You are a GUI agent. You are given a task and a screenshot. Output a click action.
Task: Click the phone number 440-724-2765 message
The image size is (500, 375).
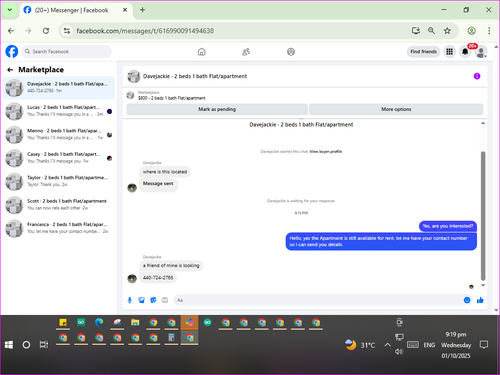158,278
